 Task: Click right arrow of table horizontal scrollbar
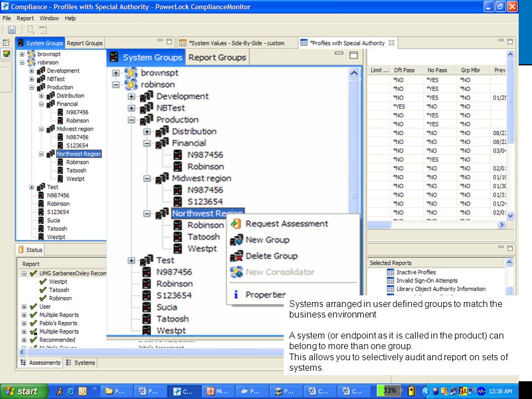click(502, 224)
